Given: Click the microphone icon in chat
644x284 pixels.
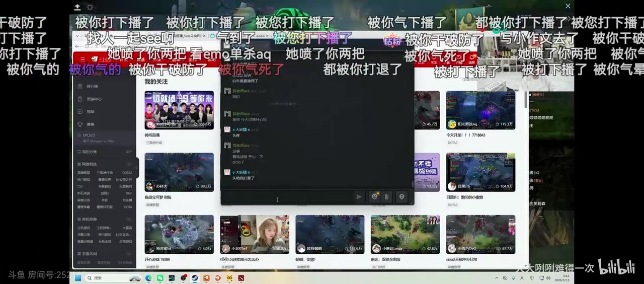Looking at the screenshot, I should point(401,197).
